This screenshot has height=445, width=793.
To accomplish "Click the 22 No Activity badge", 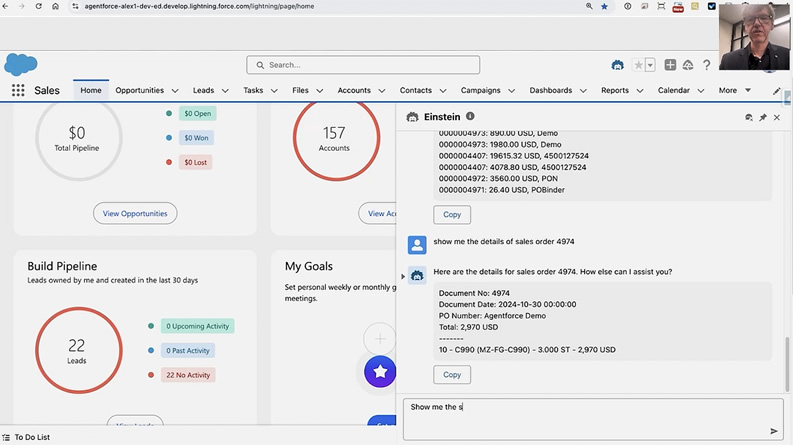I will (x=188, y=375).
